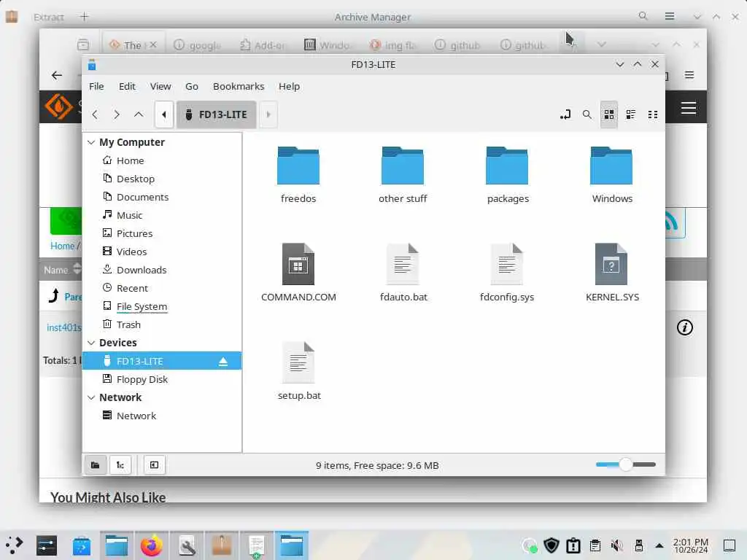The image size is (747, 560).
Task: Browse Network in sidebar
Action: click(x=162, y=416)
